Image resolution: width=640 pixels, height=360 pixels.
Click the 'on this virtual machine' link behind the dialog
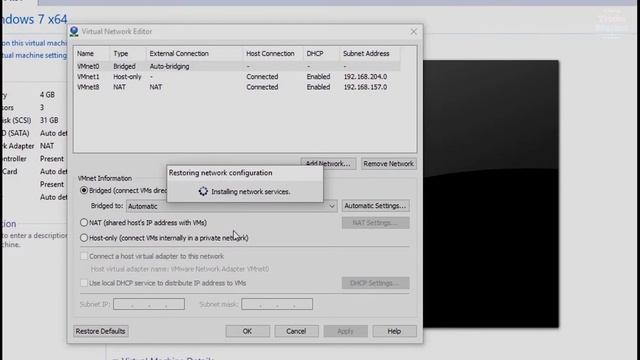coord(34,43)
